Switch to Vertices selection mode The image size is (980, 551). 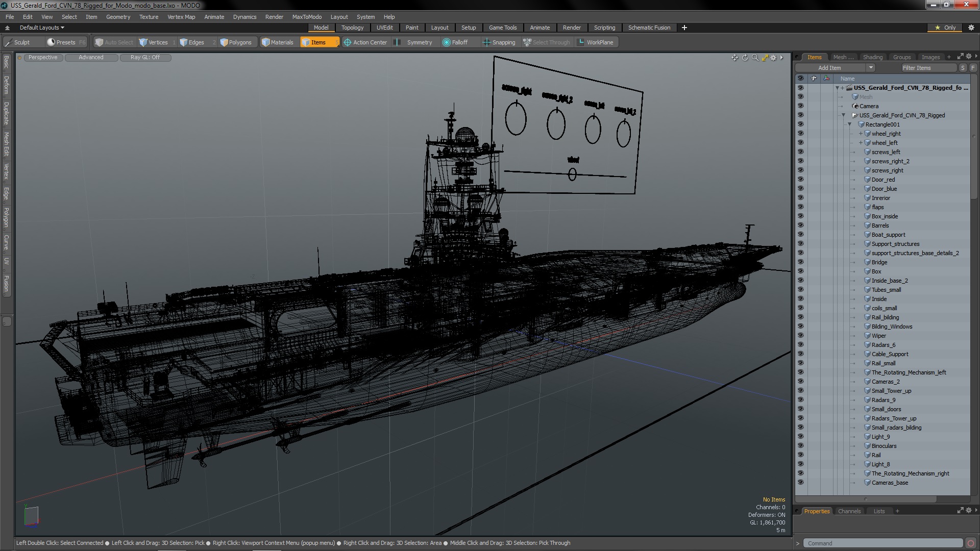pyautogui.click(x=154, y=42)
